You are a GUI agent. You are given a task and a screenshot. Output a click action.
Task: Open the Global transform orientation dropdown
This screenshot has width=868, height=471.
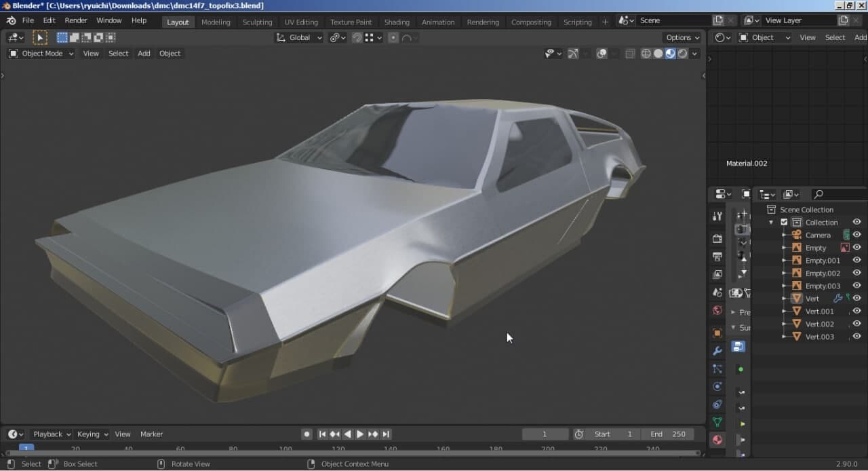pyautogui.click(x=299, y=38)
